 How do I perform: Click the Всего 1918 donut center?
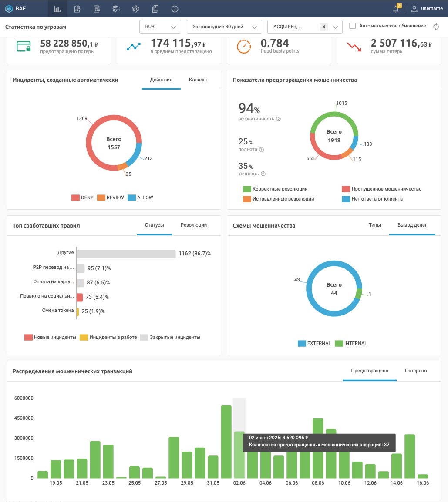point(334,136)
